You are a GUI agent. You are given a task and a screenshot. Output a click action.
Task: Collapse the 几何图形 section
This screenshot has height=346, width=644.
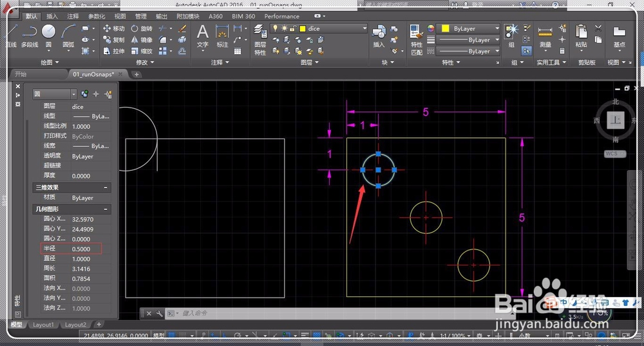106,209
